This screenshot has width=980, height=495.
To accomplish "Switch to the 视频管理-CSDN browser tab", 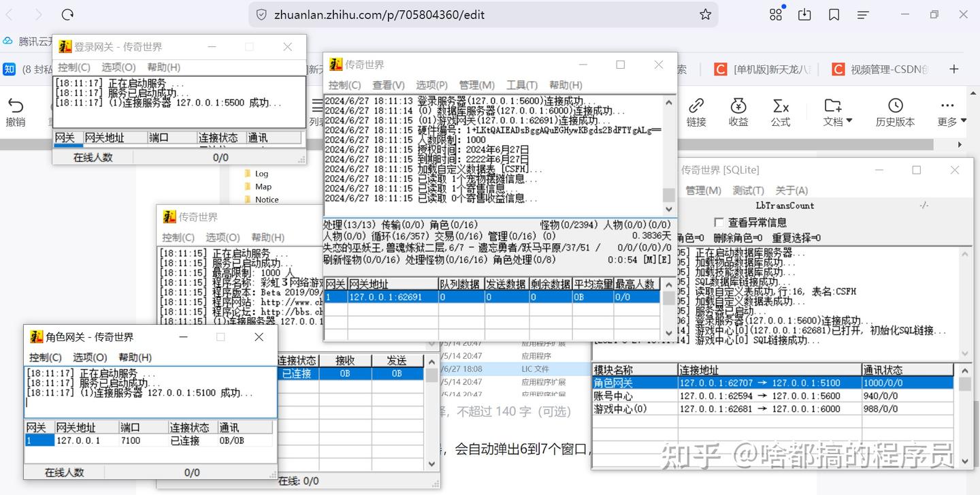I will tap(881, 69).
